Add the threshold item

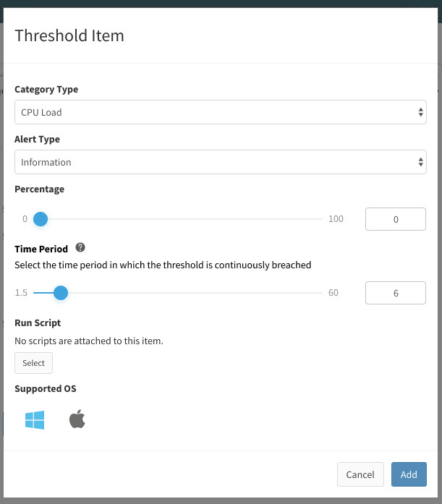tap(409, 474)
